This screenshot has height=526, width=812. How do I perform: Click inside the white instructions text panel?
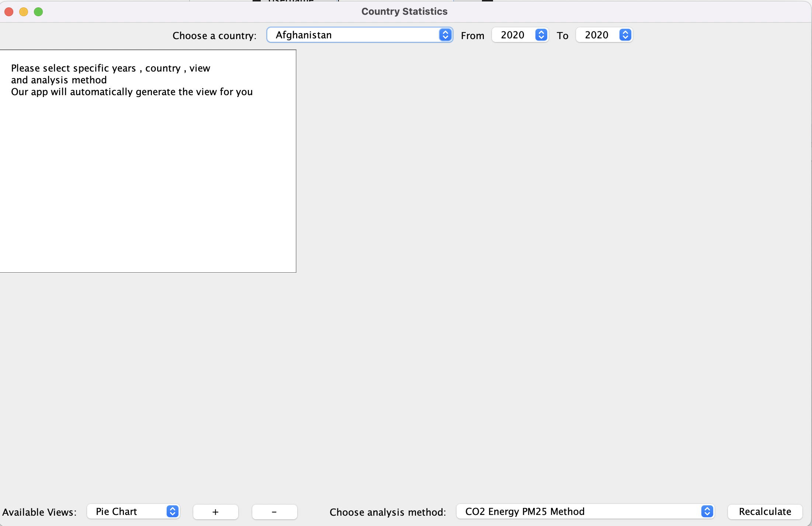pos(148,177)
